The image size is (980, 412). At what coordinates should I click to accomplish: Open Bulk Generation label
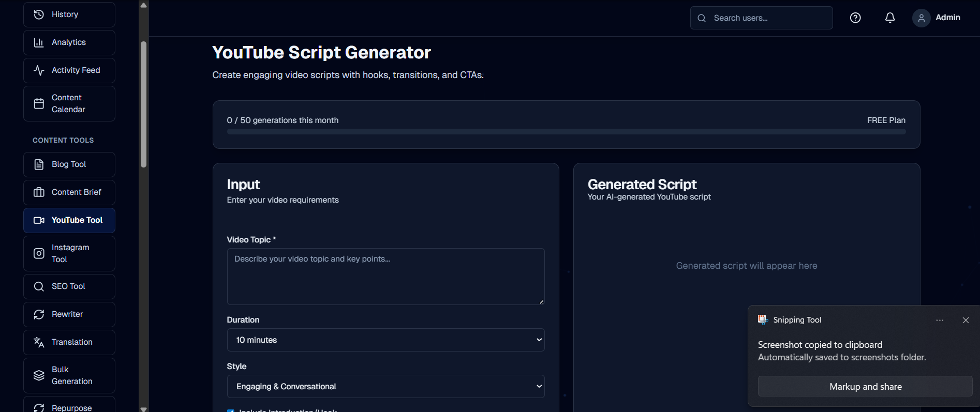click(x=72, y=375)
